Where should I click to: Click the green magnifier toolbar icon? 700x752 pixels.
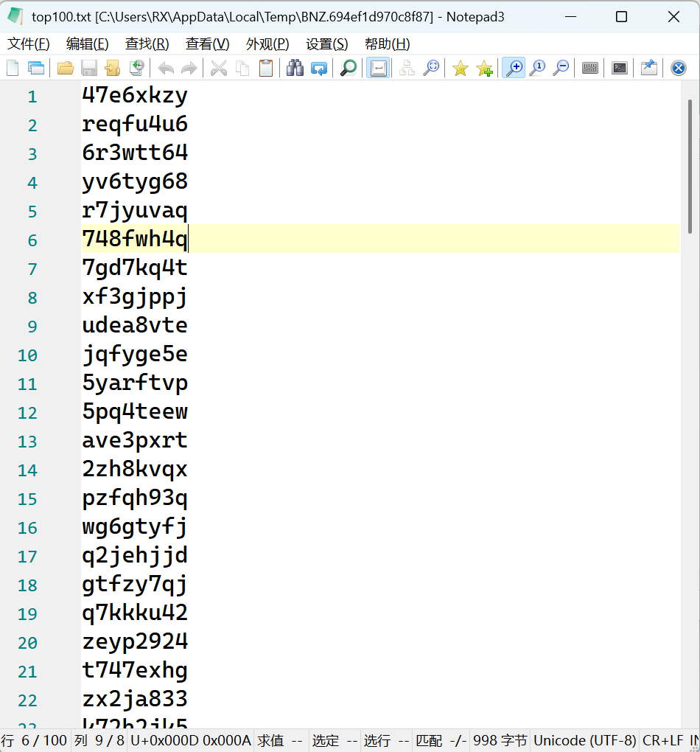pos(349,69)
